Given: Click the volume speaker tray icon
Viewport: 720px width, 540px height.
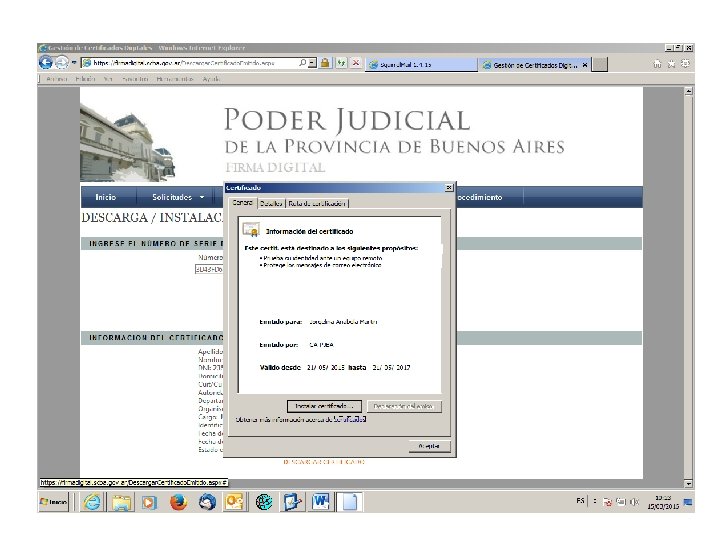Looking at the screenshot, I should (634, 502).
